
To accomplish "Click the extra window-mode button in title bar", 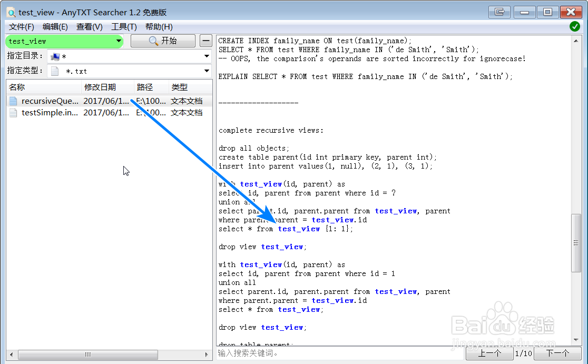I will [x=499, y=12].
